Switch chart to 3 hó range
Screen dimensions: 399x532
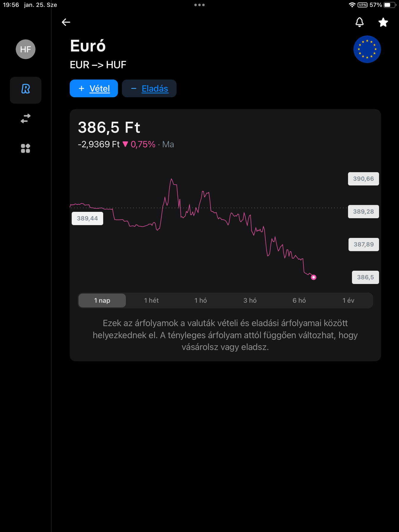250,300
